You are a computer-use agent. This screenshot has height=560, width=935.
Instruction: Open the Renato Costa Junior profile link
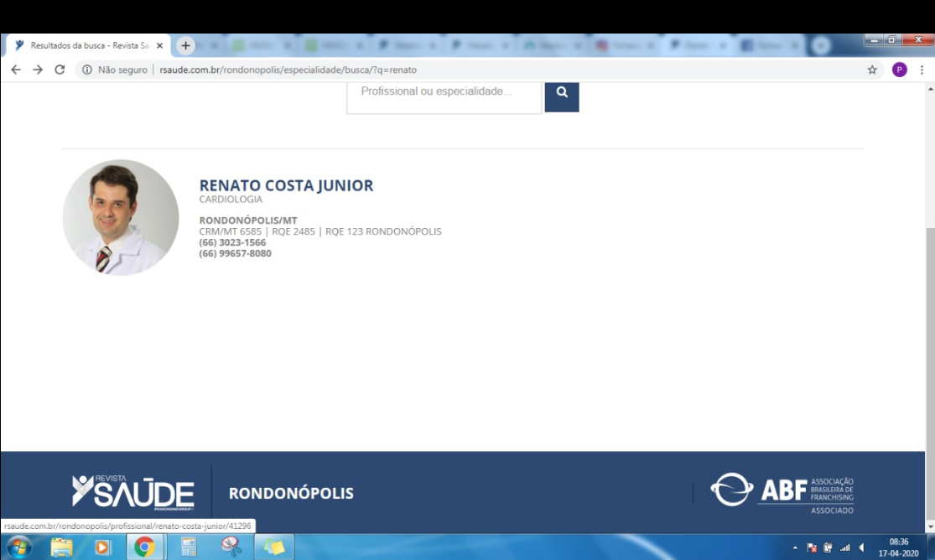click(286, 185)
